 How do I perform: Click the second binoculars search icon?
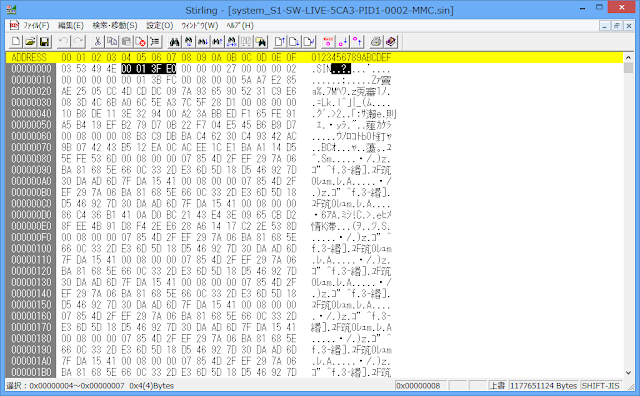[x=189, y=42]
